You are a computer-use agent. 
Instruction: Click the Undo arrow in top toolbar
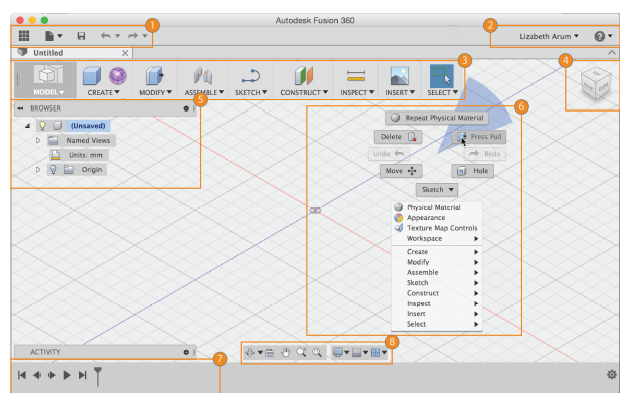tap(106, 36)
